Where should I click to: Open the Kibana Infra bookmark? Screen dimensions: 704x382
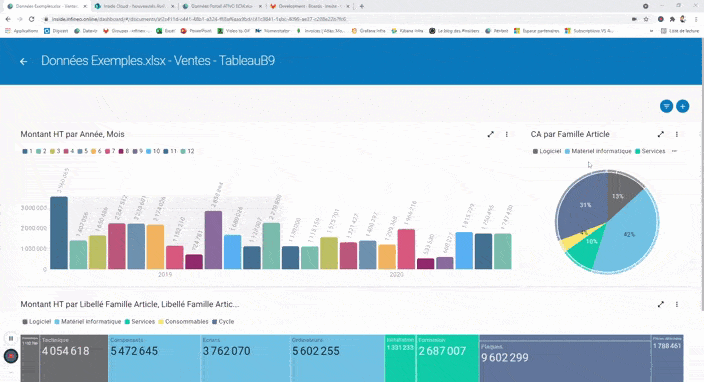(x=407, y=31)
